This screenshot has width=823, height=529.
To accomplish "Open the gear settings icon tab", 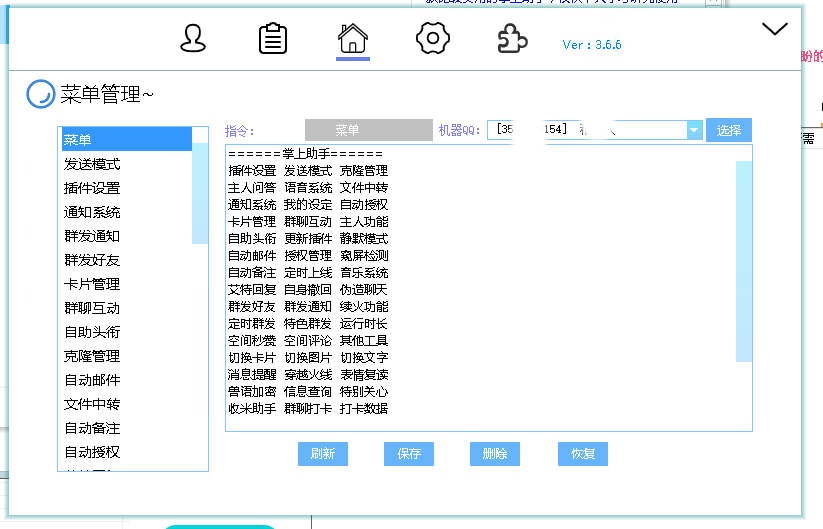I will point(433,38).
